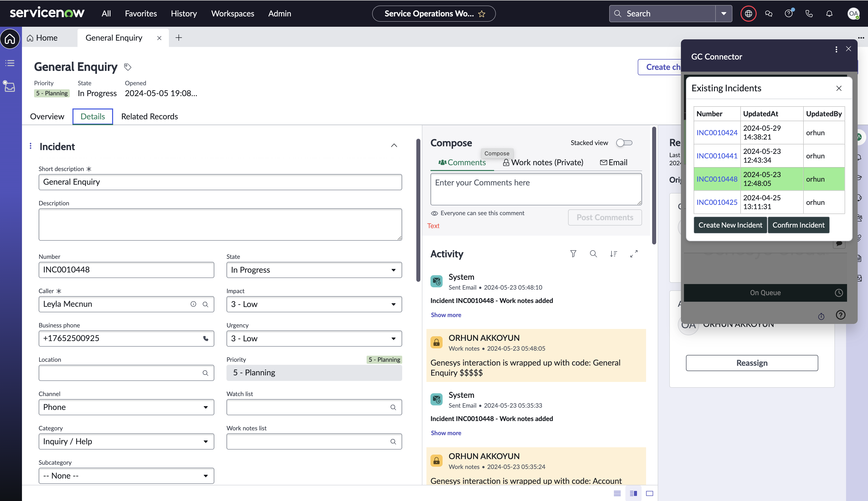The width and height of the screenshot is (868, 501).
Task: Open the State dropdown showing In Progress
Action: point(314,270)
